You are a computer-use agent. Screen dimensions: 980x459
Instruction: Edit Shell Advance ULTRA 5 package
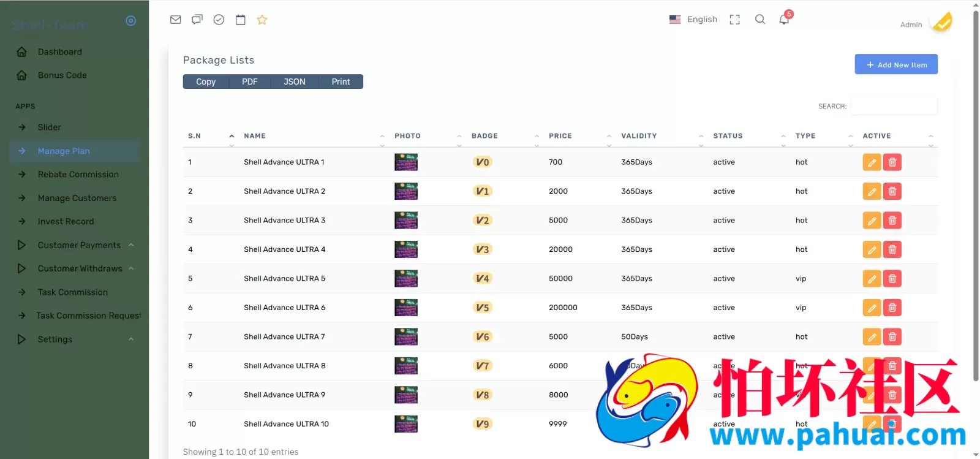[x=872, y=279]
